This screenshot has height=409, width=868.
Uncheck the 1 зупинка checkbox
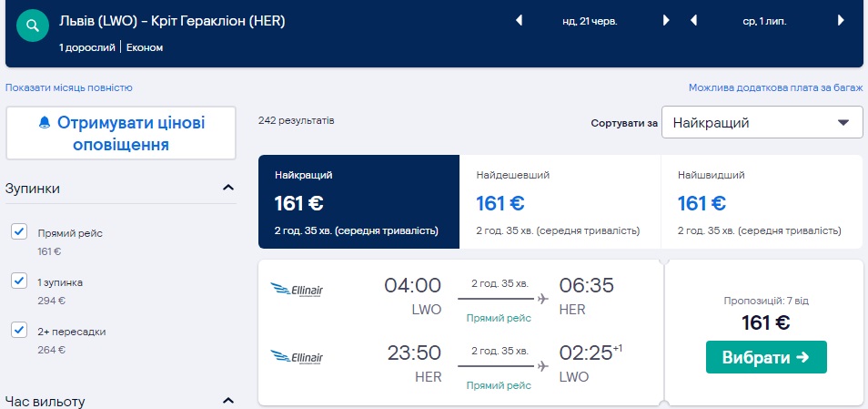click(19, 281)
